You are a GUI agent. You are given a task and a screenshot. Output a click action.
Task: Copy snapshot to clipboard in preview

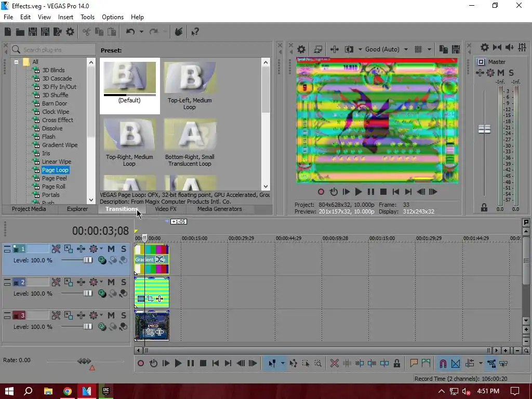click(443, 49)
